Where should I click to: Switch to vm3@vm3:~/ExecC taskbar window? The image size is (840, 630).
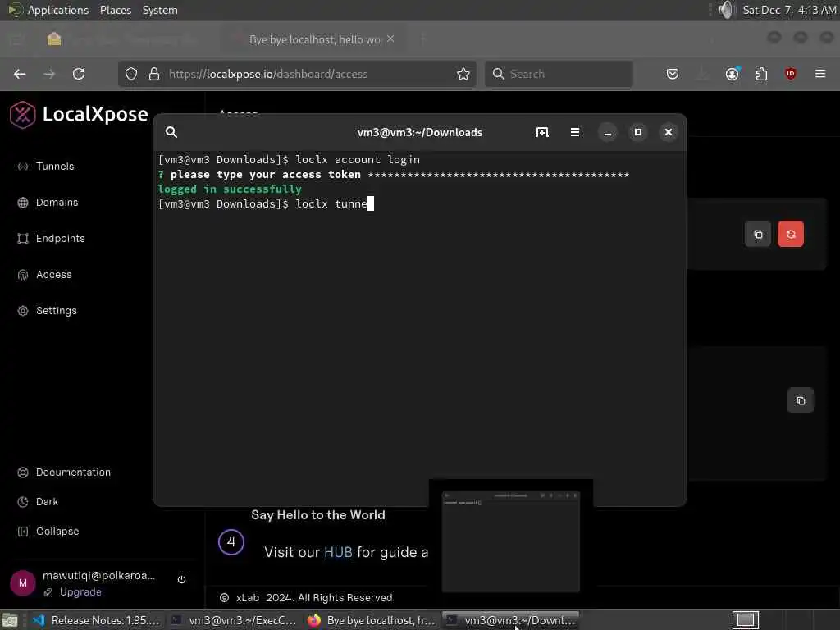pyautogui.click(x=234, y=620)
